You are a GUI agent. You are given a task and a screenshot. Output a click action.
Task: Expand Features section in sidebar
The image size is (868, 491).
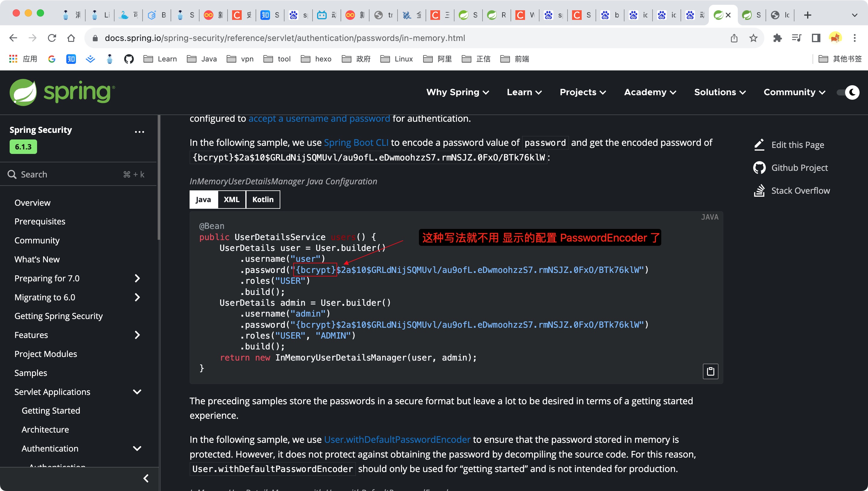[x=137, y=335]
